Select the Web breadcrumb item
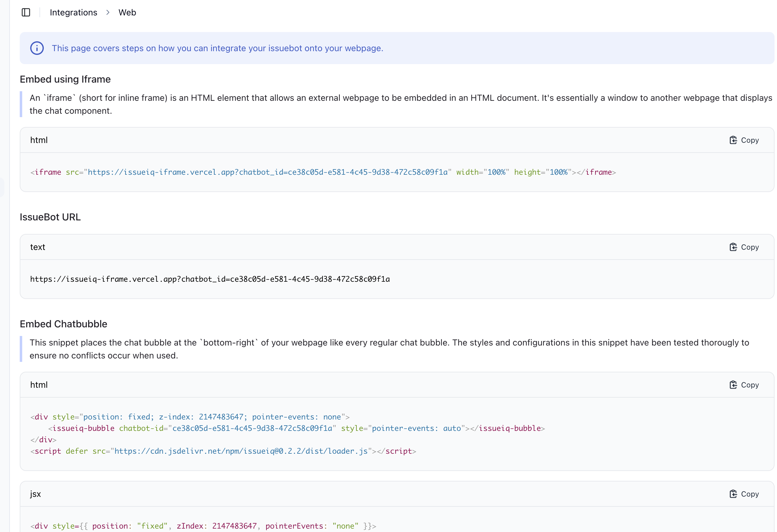Screen dimensions: 777x532 pos(127,12)
